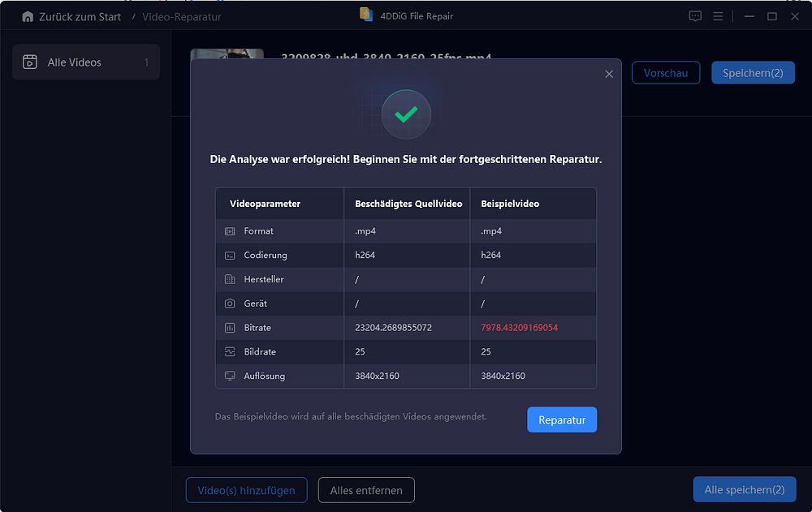
Task: Click the Alle Videos sidebar icon
Action: pyautogui.click(x=30, y=62)
